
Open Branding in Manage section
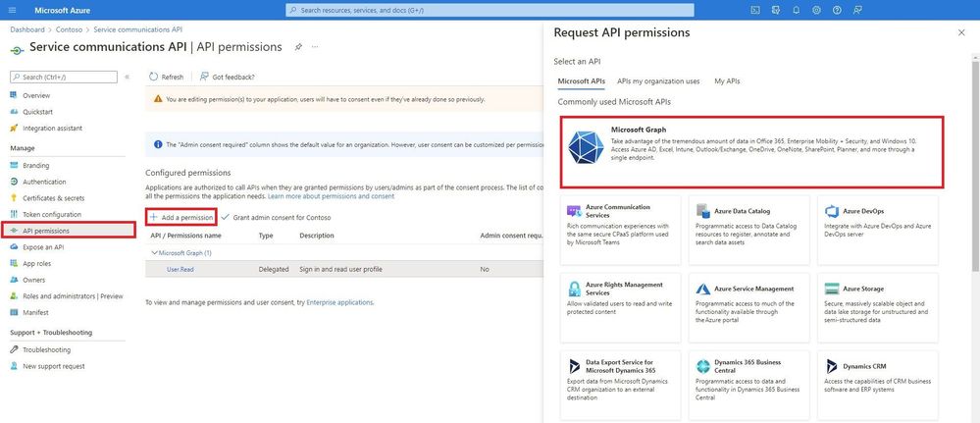click(x=35, y=166)
